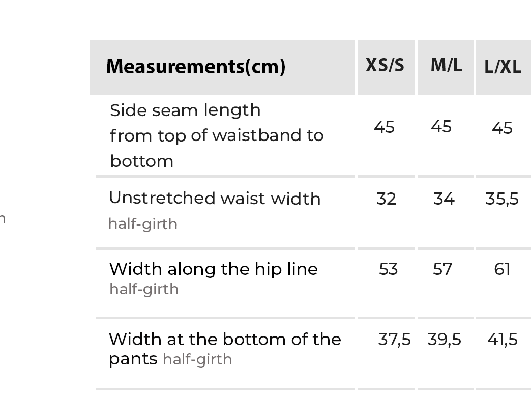
Task: Click the Measurements(cm) table header
Action: [x=196, y=67]
